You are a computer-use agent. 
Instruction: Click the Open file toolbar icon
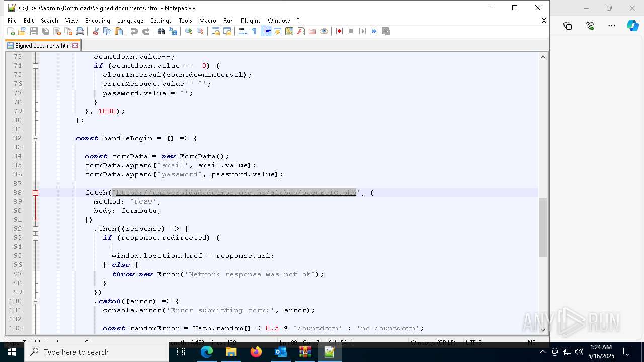click(x=22, y=31)
